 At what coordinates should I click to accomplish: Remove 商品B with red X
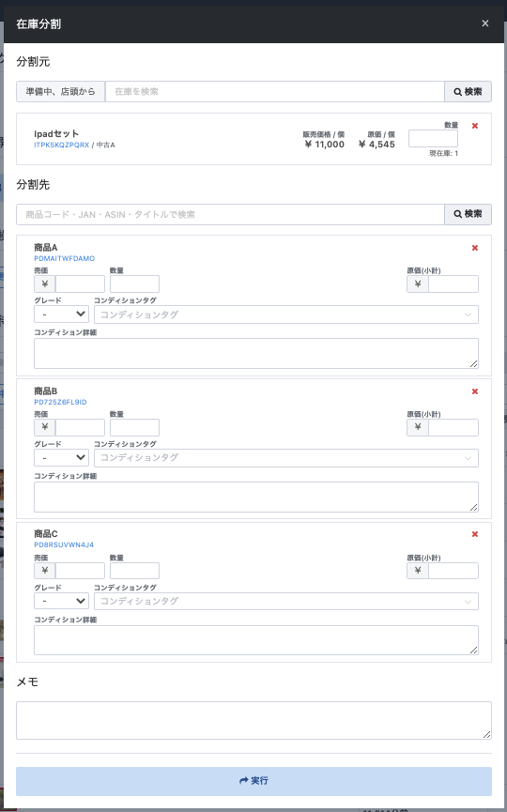click(475, 391)
